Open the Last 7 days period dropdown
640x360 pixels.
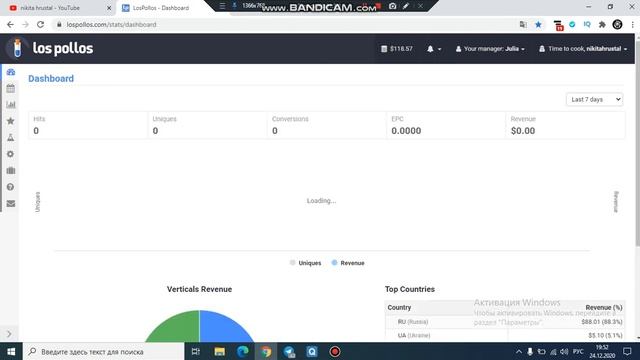click(x=594, y=99)
